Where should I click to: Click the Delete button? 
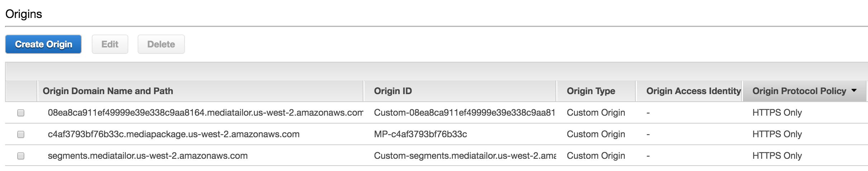(x=161, y=44)
